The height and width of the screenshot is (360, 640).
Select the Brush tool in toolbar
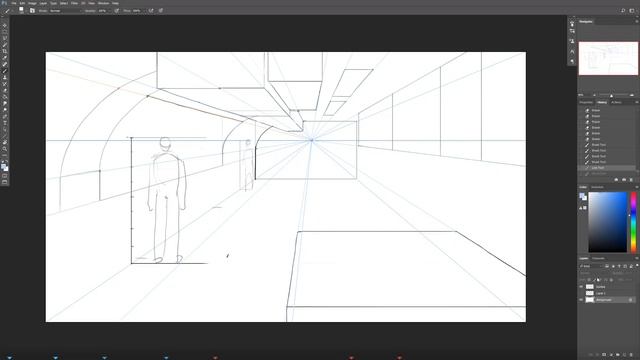5,70
